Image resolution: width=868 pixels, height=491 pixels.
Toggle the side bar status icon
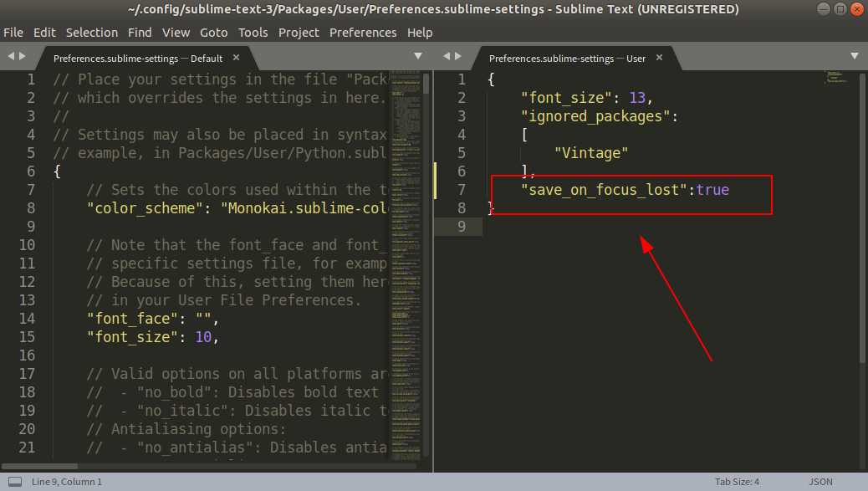click(x=15, y=482)
